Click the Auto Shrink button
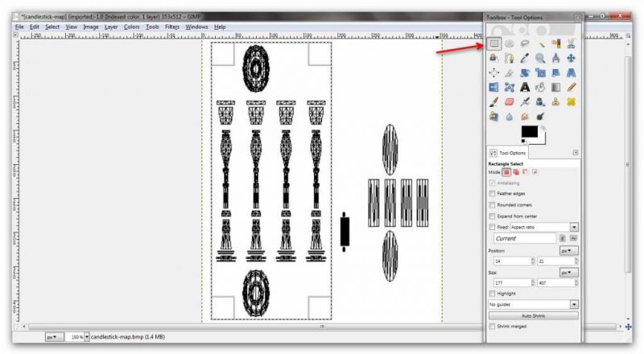Screen dimensions: 644x354 533,316
